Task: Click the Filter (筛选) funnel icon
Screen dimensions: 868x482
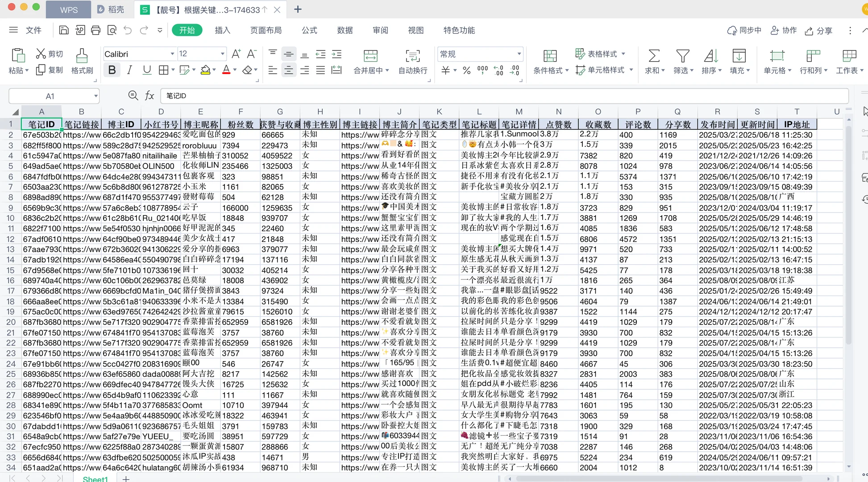Action: [682, 56]
